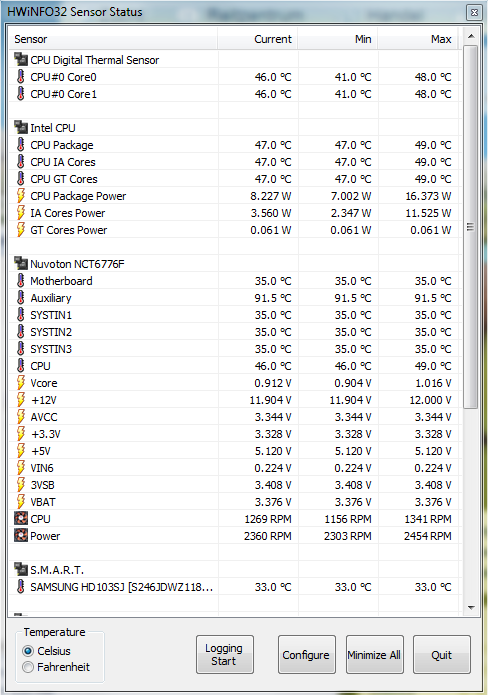488x695 pixels.
Task: Click Power fan max value 2454 RPM
Action: click(x=428, y=536)
